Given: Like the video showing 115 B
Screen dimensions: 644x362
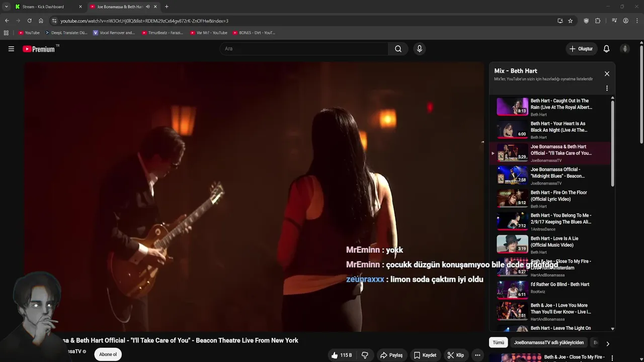Looking at the screenshot, I should (341, 355).
